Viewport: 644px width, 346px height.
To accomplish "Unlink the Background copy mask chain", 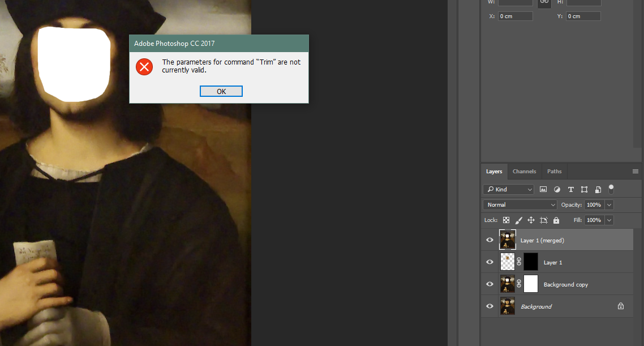I will 519,284.
